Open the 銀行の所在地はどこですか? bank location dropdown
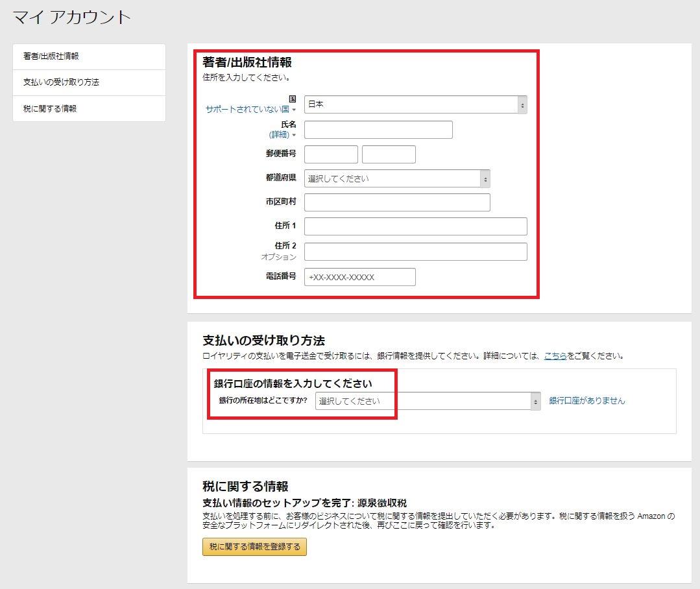Viewport: 700px width, 589px height. (428, 401)
